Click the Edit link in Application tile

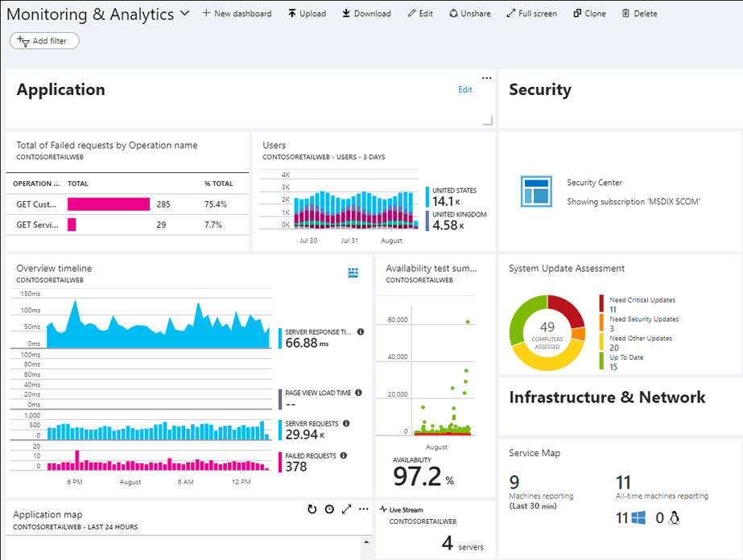pyautogui.click(x=464, y=89)
